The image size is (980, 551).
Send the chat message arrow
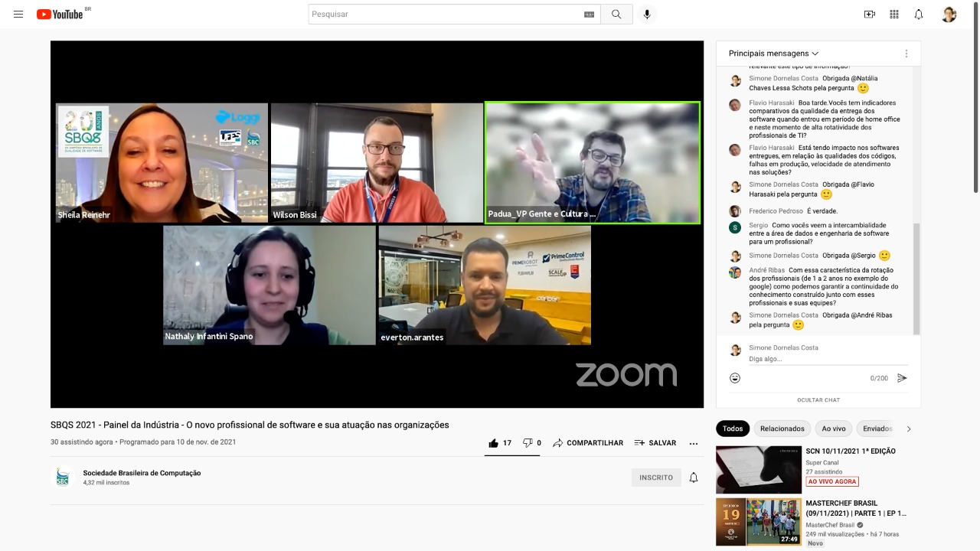pos(902,378)
